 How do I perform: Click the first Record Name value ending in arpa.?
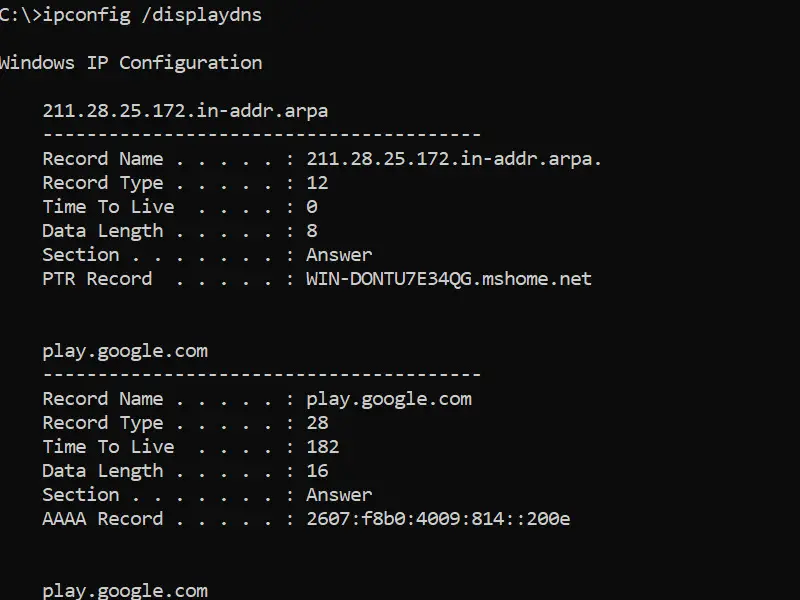coord(454,159)
